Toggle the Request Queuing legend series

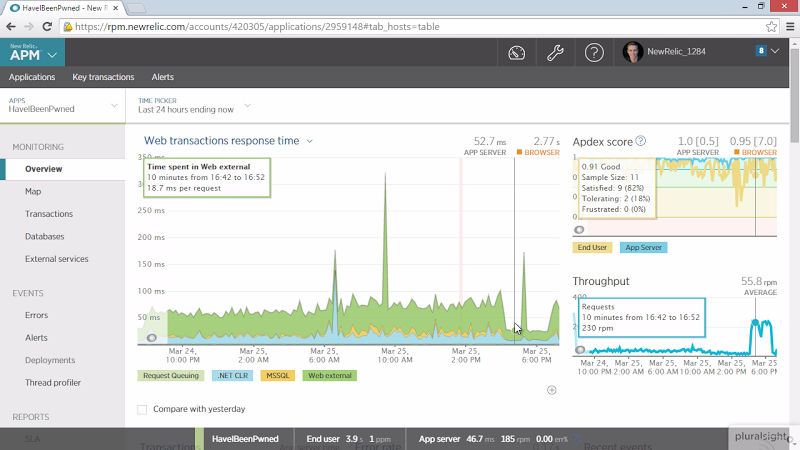point(171,376)
